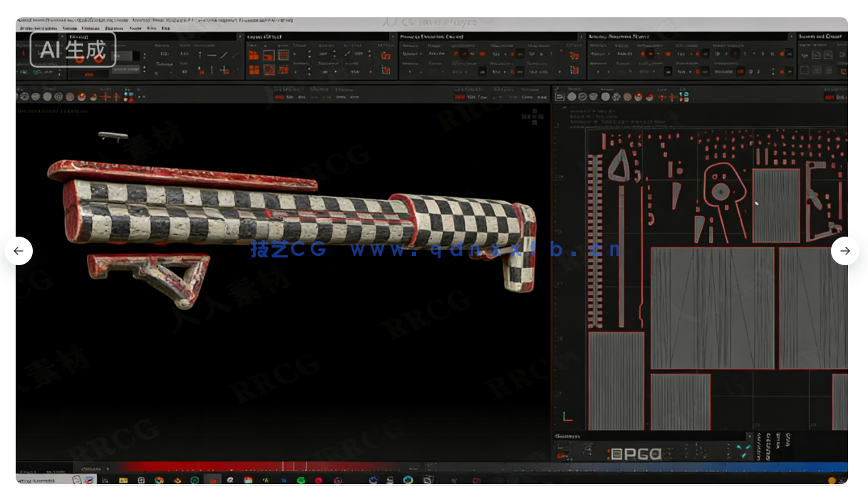
Task: Click the right arrow navigation button
Action: tap(844, 251)
